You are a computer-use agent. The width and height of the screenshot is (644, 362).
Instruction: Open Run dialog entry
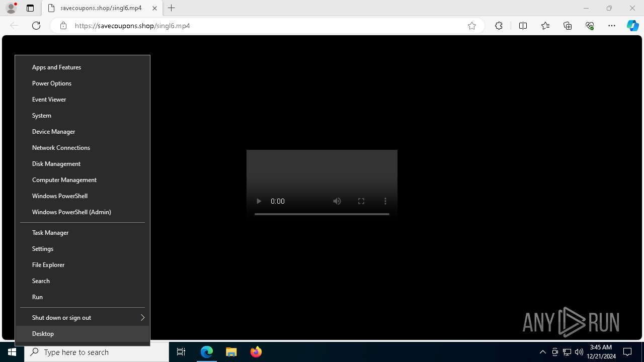pos(83,297)
